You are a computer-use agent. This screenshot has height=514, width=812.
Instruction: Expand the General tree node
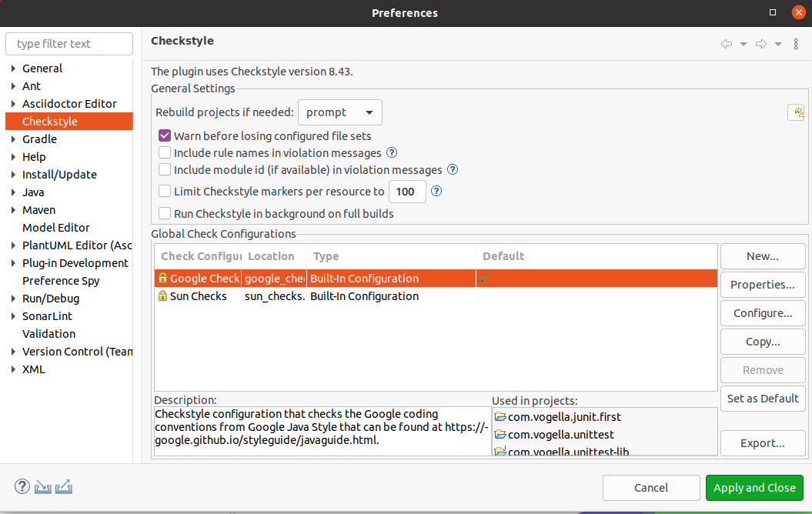(x=13, y=68)
